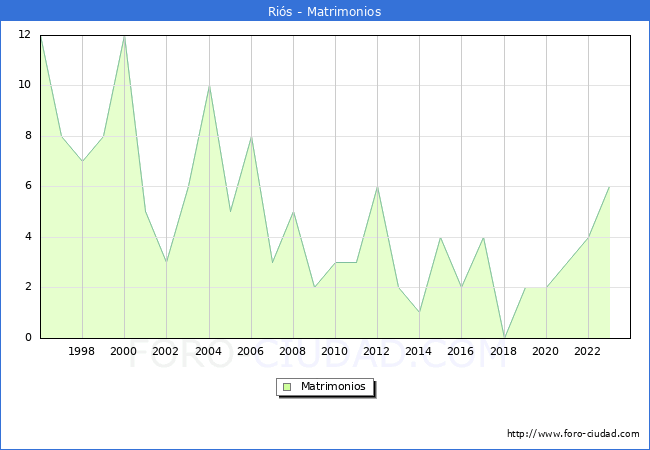
Task: Select the 2000 x-axis label
Action: coord(124,352)
